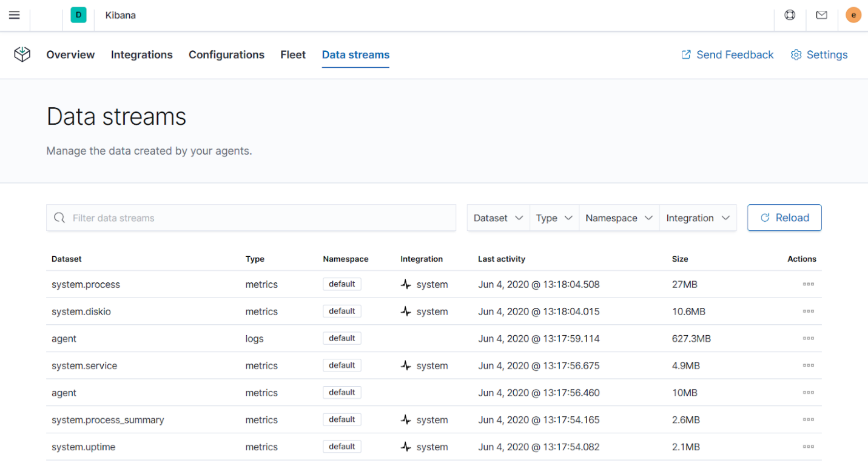Open the Dataset filter dropdown
The width and height of the screenshot is (868, 463).
tap(498, 218)
